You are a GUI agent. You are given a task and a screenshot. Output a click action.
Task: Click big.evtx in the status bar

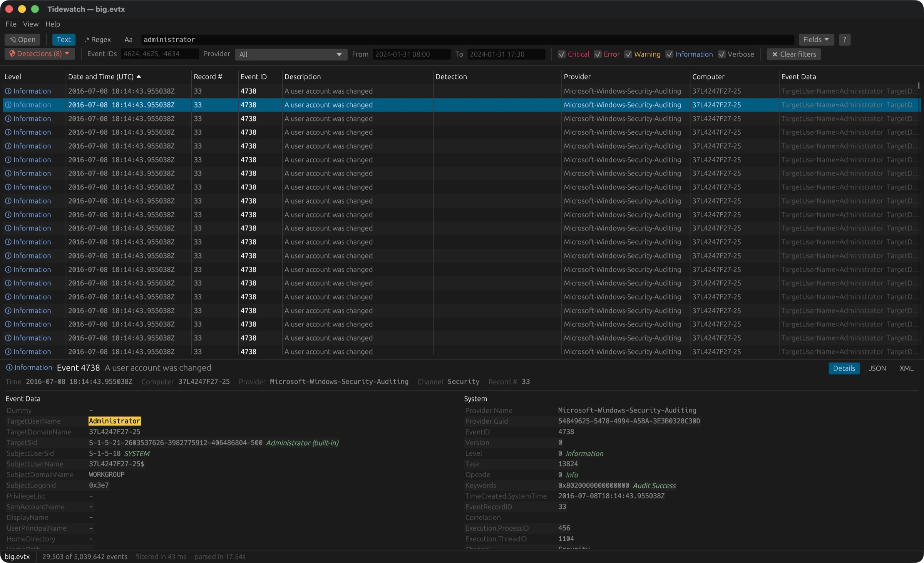[x=17, y=556]
